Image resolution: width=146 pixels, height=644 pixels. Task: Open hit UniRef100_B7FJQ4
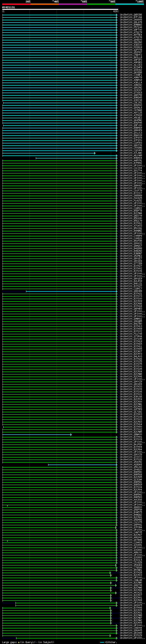131,17
